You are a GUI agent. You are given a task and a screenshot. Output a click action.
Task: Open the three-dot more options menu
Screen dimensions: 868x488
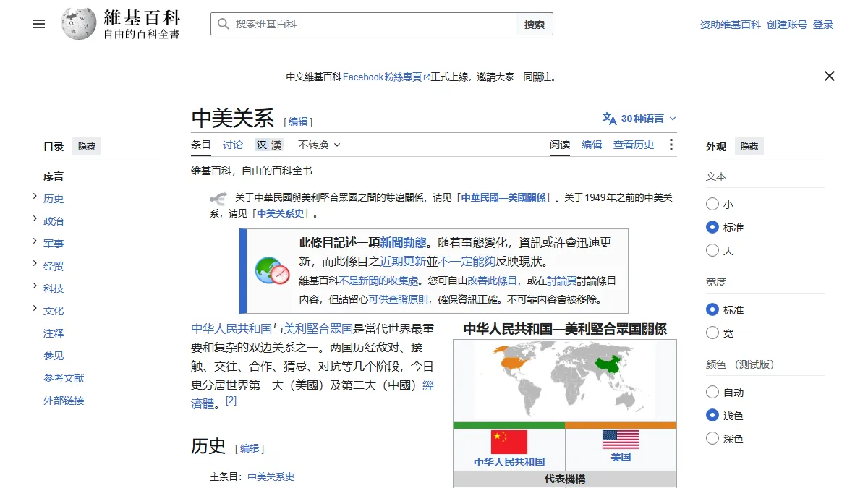[671, 145]
